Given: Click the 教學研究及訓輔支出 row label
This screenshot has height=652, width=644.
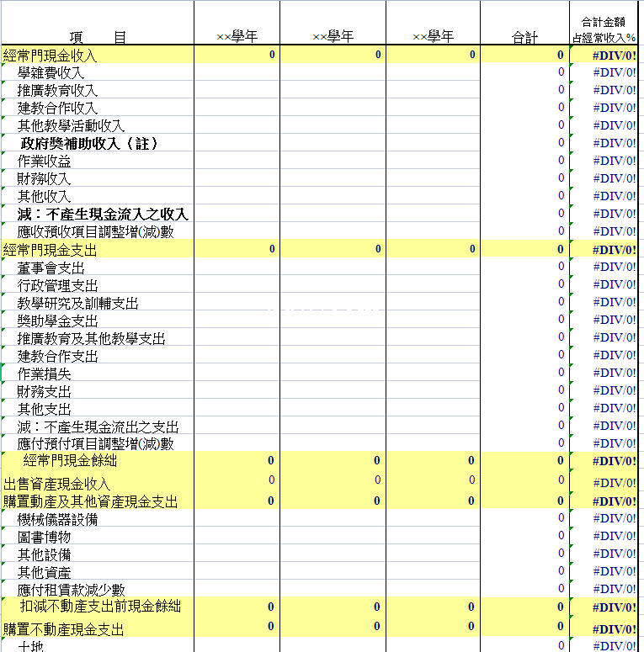Looking at the screenshot, I should 77,304.
